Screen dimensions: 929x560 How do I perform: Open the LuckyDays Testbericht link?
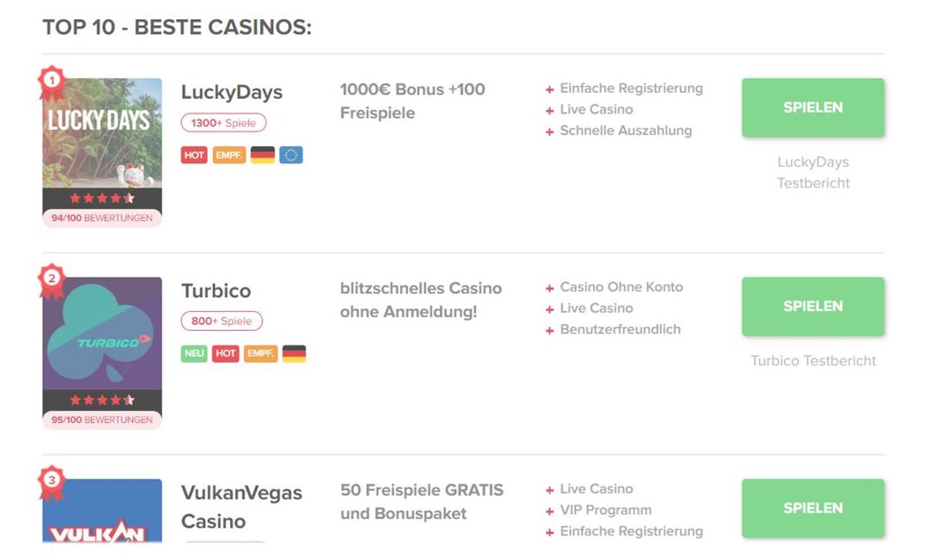point(813,172)
